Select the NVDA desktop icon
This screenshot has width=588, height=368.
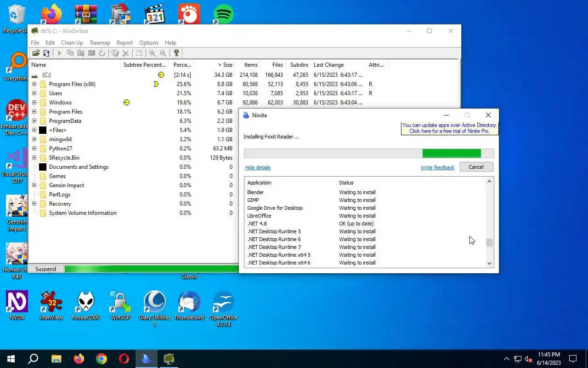pyautogui.click(x=17, y=305)
